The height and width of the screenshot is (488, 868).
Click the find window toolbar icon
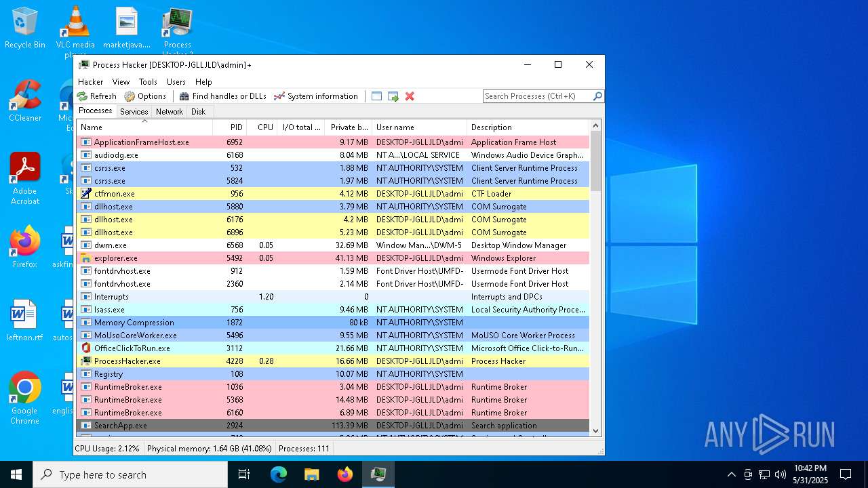pos(377,96)
